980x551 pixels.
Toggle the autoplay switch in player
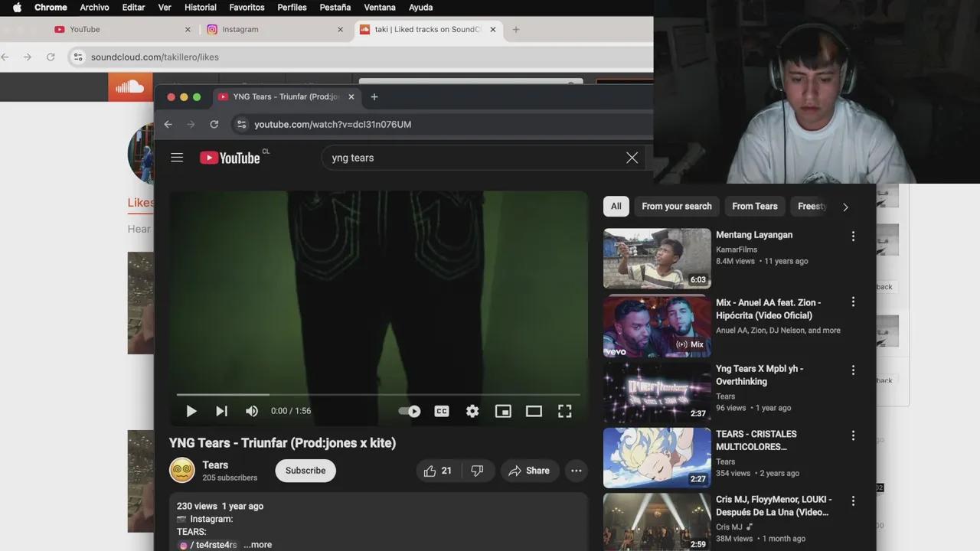click(410, 411)
